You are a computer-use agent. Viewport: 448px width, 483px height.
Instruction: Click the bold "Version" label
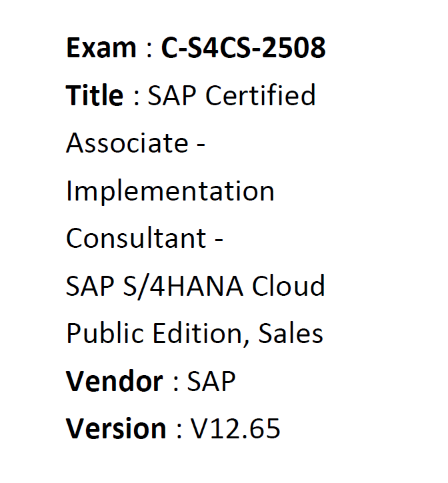coord(116,429)
